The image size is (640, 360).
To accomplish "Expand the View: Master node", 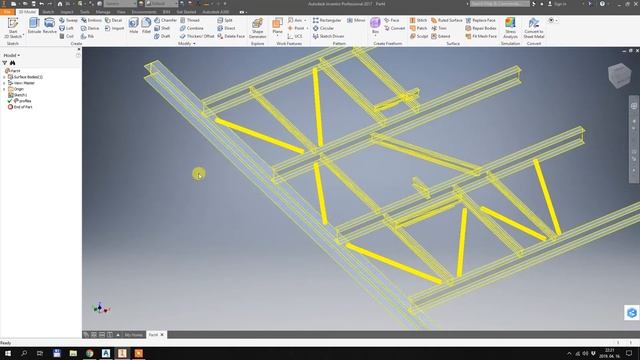I will pos(4,83).
